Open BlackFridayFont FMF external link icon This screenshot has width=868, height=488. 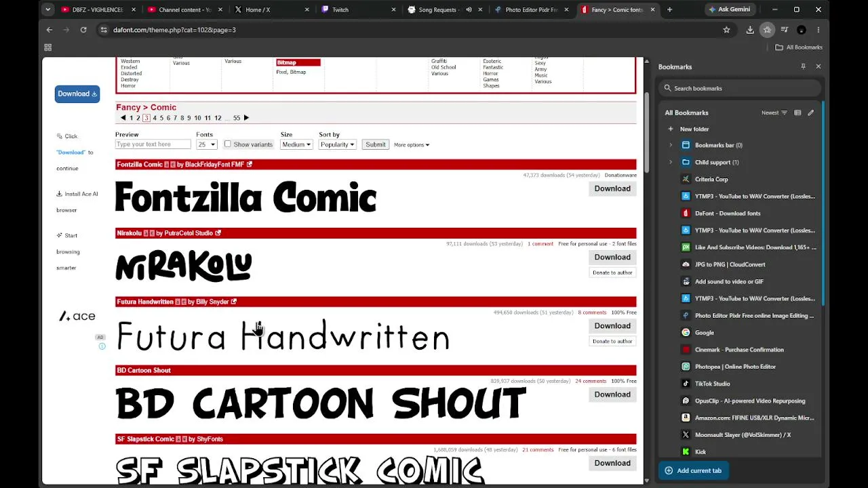pyautogui.click(x=250, y=164)
